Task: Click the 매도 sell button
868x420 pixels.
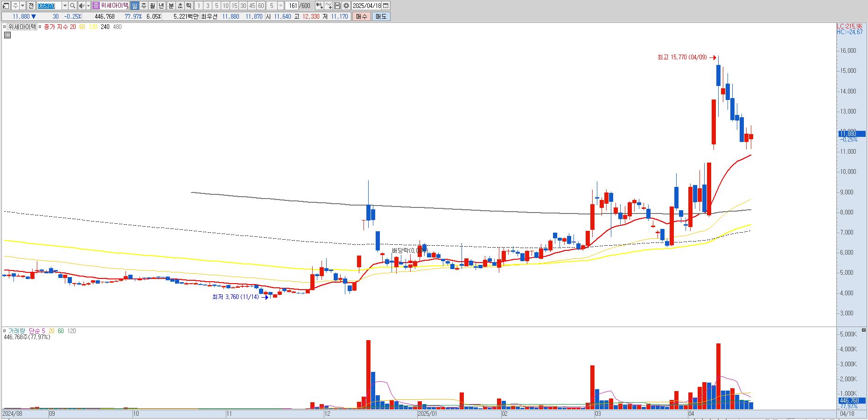Action: (x=381, y=16)
